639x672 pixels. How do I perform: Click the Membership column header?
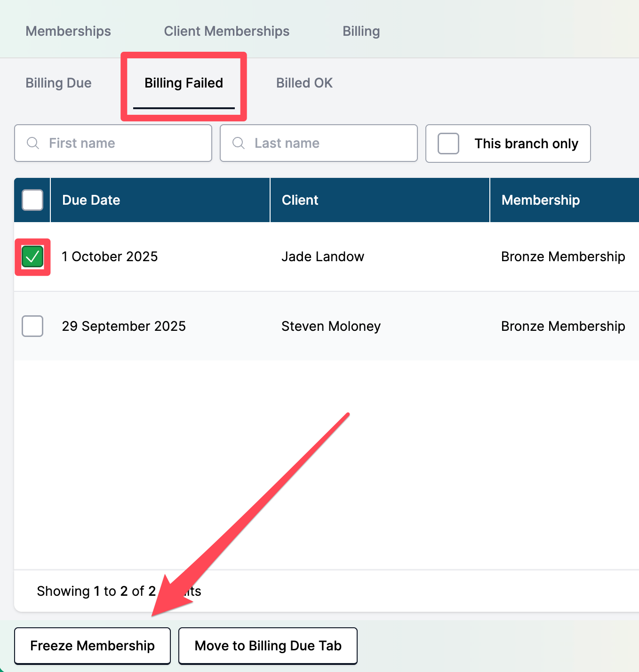[x=540, y=200]
